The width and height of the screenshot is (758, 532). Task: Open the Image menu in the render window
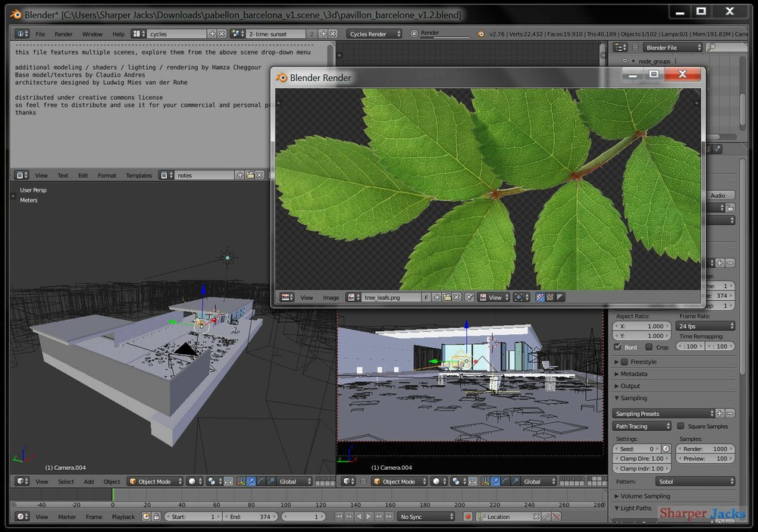[x=330, y=298]
